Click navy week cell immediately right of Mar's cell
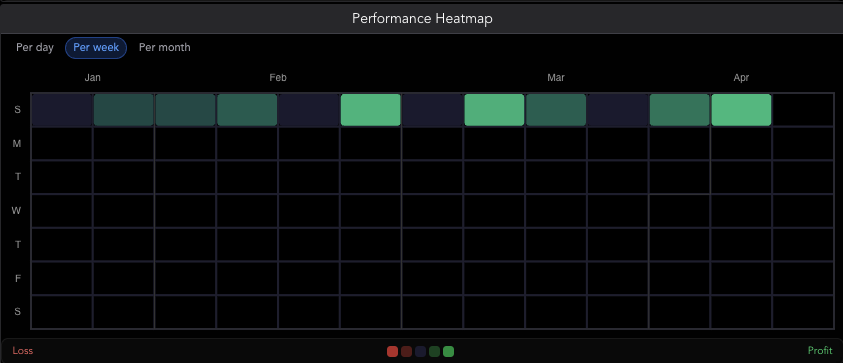This screenshot has width=843, height=363. 618,110
